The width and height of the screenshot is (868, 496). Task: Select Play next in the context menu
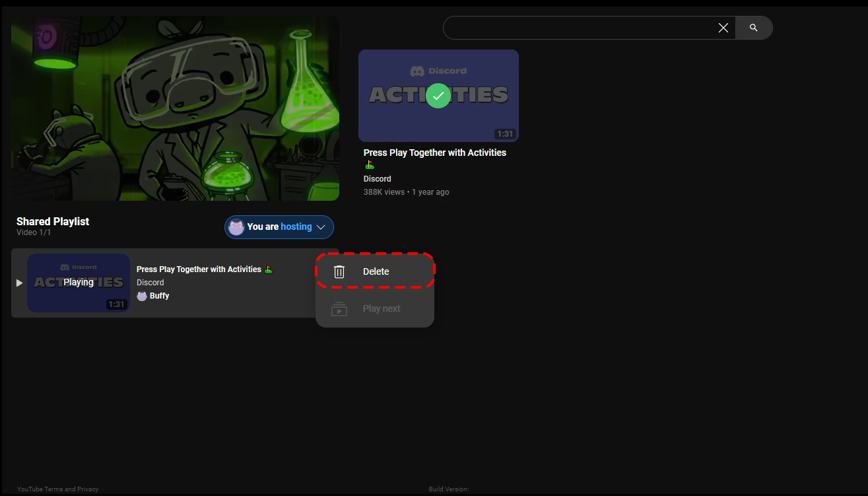tap(382, 308)
